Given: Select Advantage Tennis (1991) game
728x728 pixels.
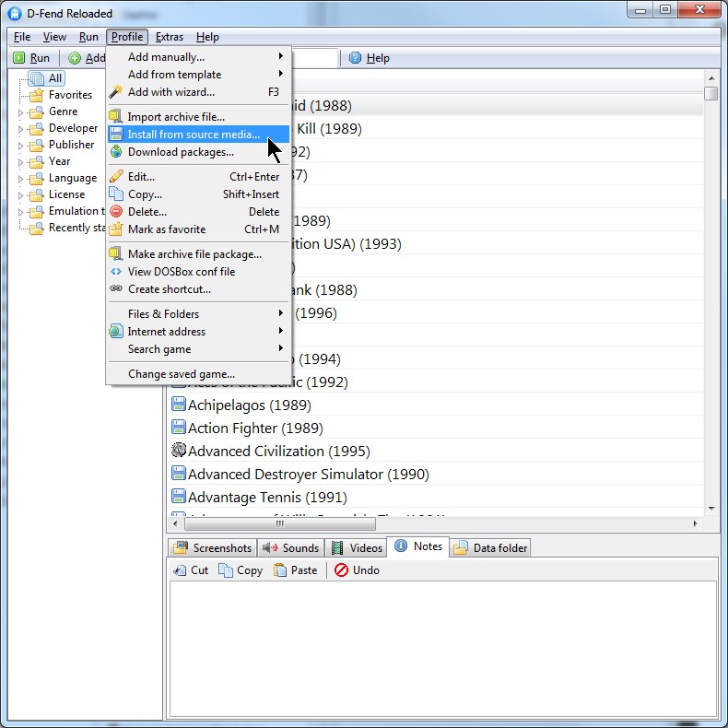Looking at the screenshot, I should coord(267,497).
